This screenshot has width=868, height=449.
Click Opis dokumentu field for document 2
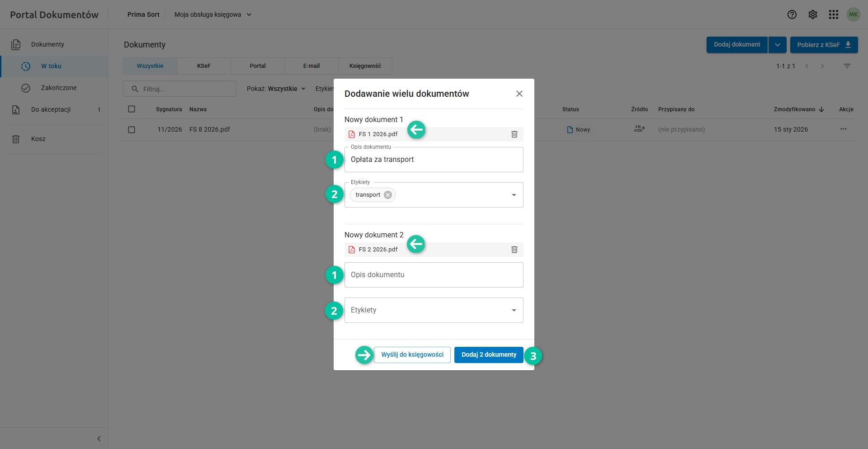click(434, 275)
